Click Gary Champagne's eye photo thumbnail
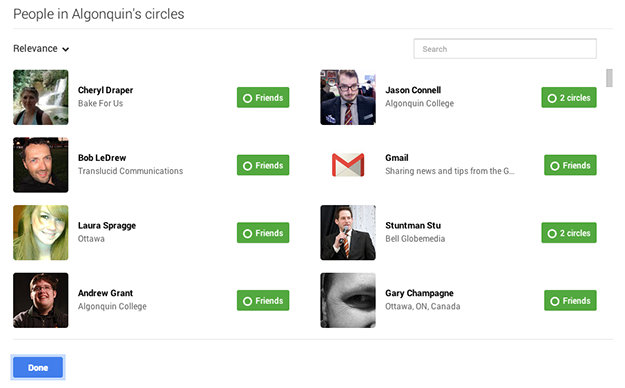The width and height of the screenshot is (625, 388). [348, 300]
